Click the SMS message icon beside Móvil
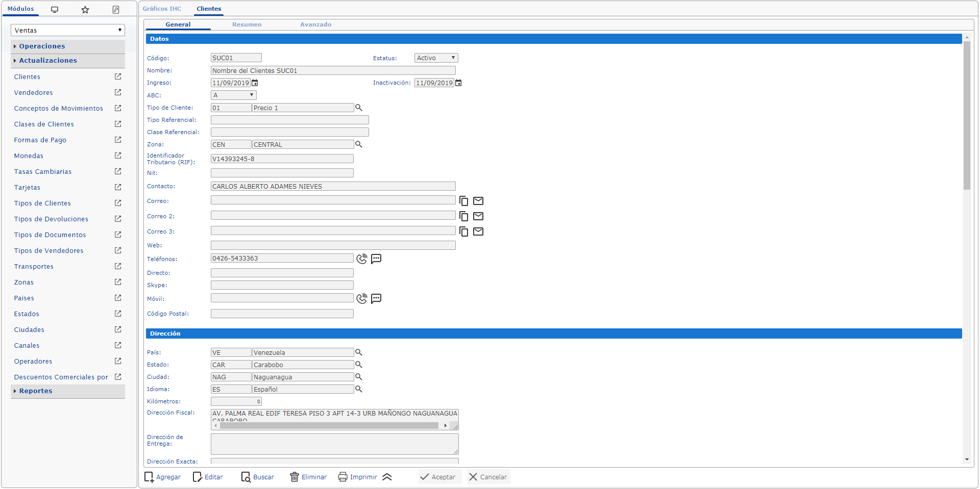 pyautogui.click(x=376, y=299)
